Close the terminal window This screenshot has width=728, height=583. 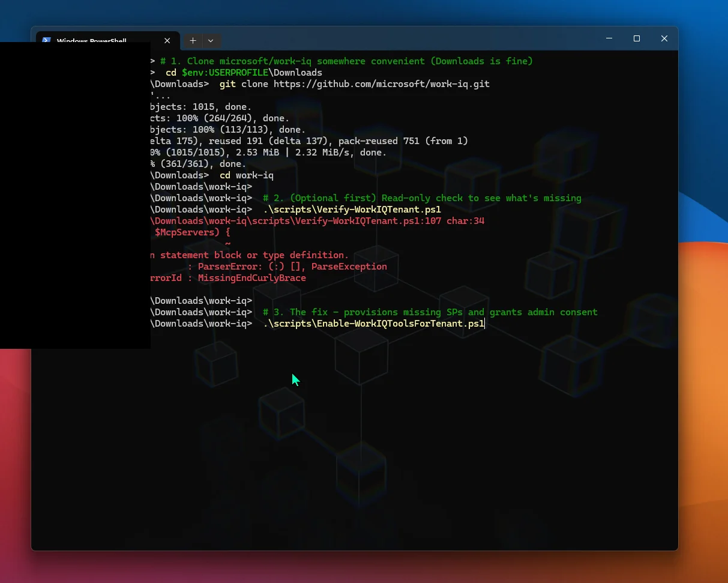click(x=664, y=38)
